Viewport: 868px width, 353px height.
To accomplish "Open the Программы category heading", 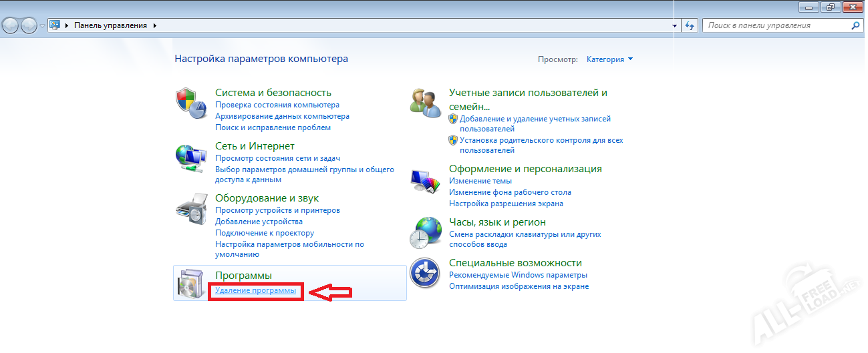I will 243,276.
